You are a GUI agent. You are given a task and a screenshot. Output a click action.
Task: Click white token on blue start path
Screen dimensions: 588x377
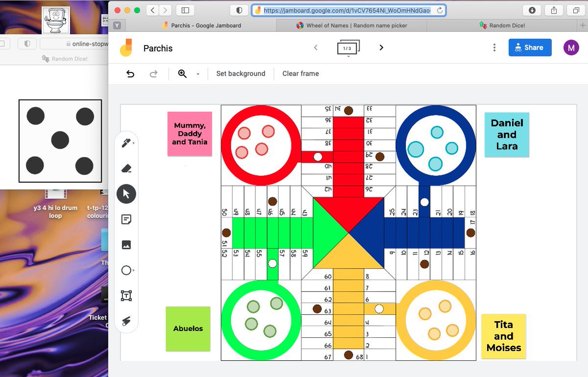pyautogui.click(x=424, y=202)
